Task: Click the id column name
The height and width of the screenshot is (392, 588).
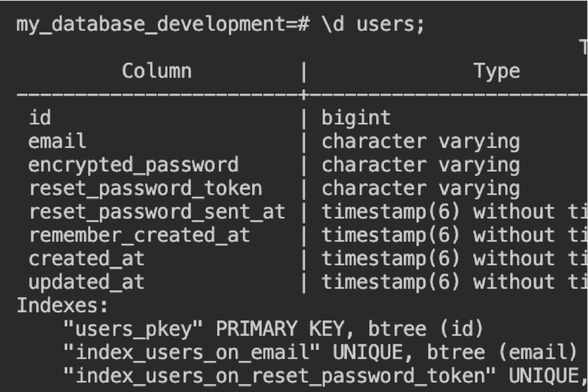Action: (x=40, y=118)
